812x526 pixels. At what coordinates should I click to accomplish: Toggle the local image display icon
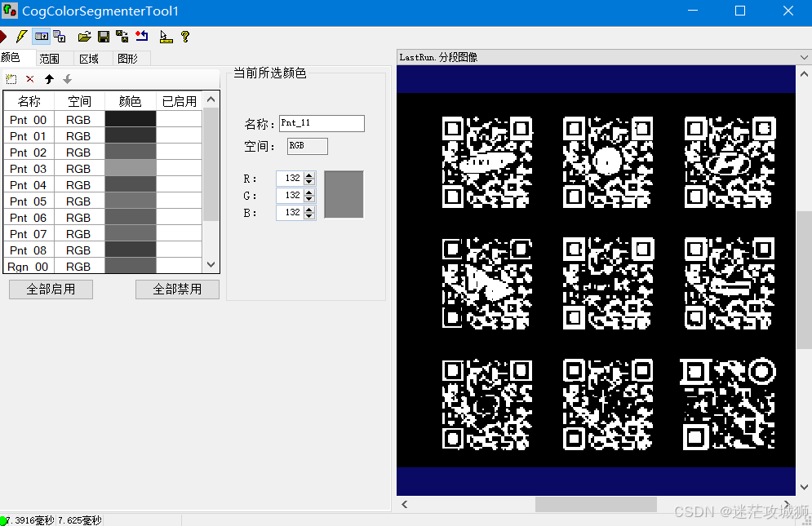(x=42, y=37)
